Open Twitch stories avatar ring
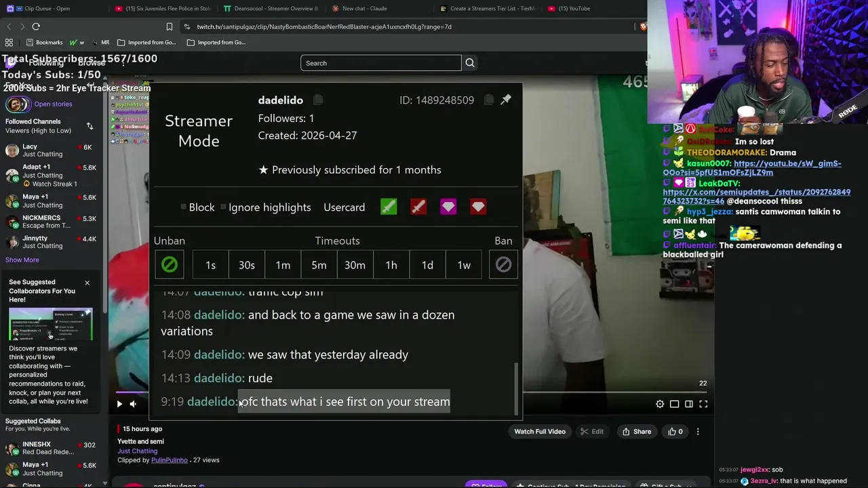 click(x=17, y=104)
